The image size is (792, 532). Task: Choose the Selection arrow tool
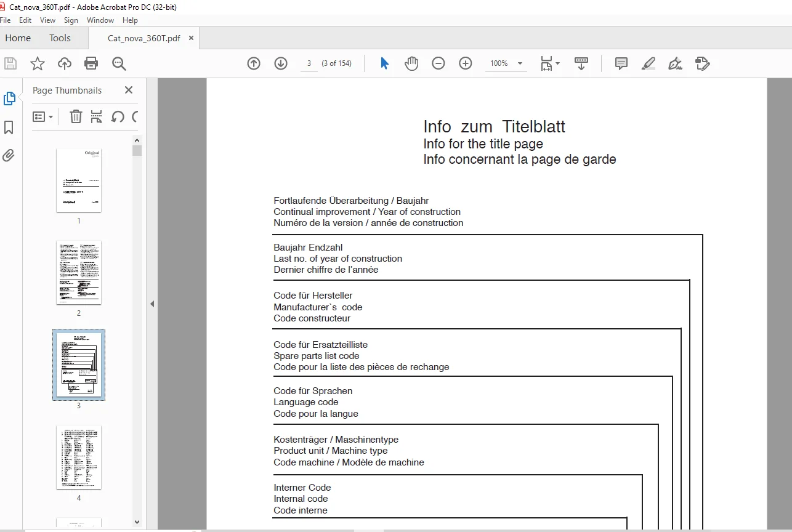tap(384, 63)
